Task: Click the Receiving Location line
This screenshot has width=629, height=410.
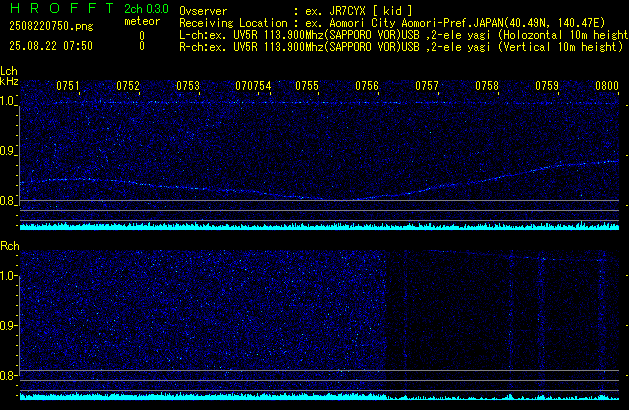Action: pyautogui.click(x=392, y=23)
